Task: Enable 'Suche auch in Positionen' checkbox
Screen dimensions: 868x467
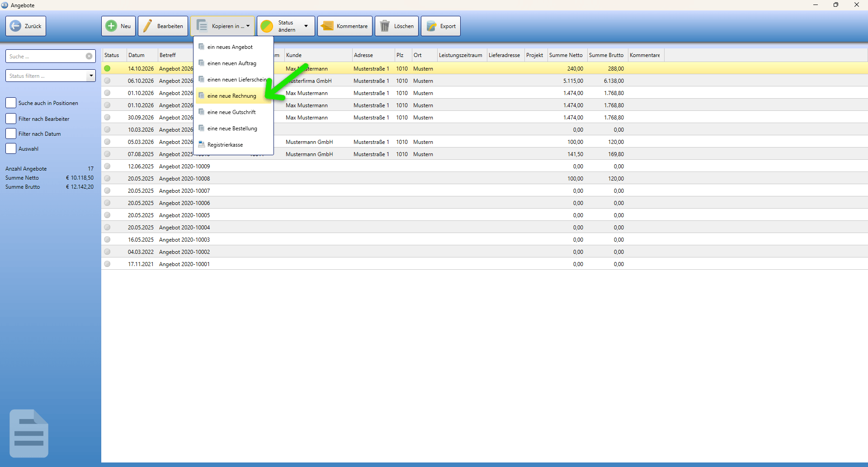Action: coord(11,103)
